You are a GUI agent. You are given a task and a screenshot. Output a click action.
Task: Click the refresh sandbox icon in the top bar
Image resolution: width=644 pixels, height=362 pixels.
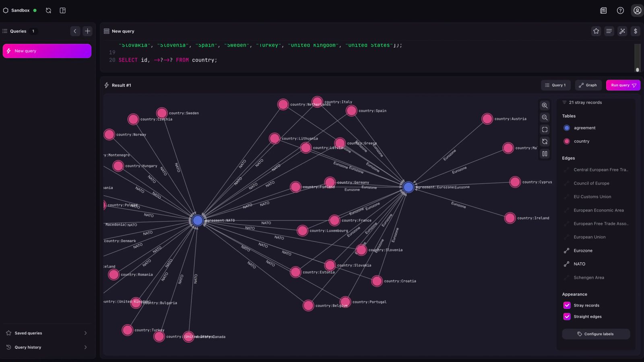[x=48, y=10]
